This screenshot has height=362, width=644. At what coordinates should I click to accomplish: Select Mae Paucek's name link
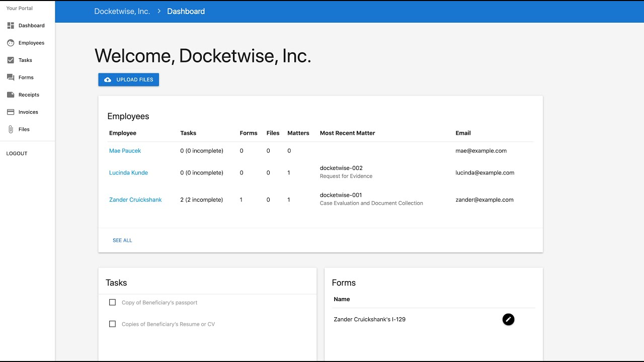click(x=125, y=151)
